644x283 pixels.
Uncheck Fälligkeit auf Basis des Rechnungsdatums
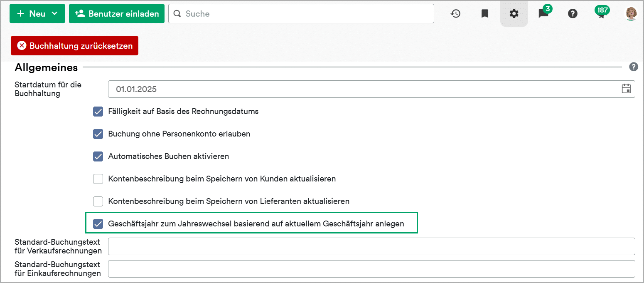click(x=98, y=112)
